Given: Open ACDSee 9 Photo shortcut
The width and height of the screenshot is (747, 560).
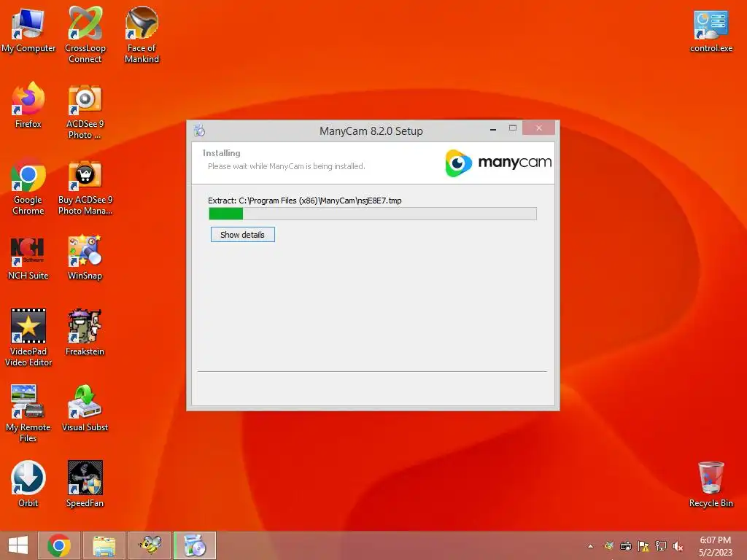Looking at the screenshot, I should [x=85, y=112].
